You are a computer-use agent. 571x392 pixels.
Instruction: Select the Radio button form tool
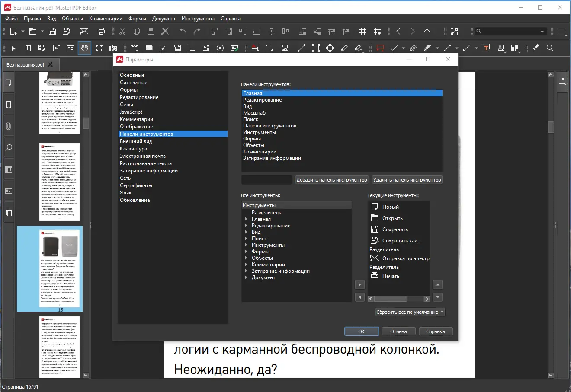click(220, 48)
